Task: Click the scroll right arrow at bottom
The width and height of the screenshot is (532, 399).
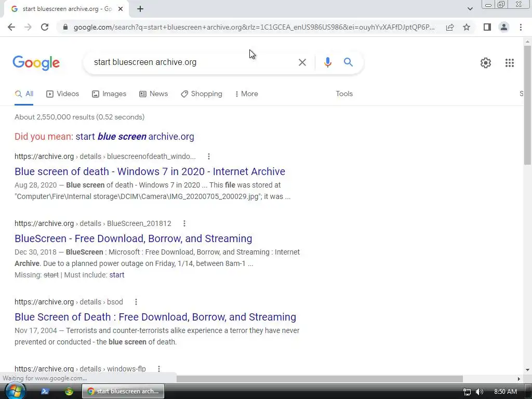Action: (x=519, y=379)
